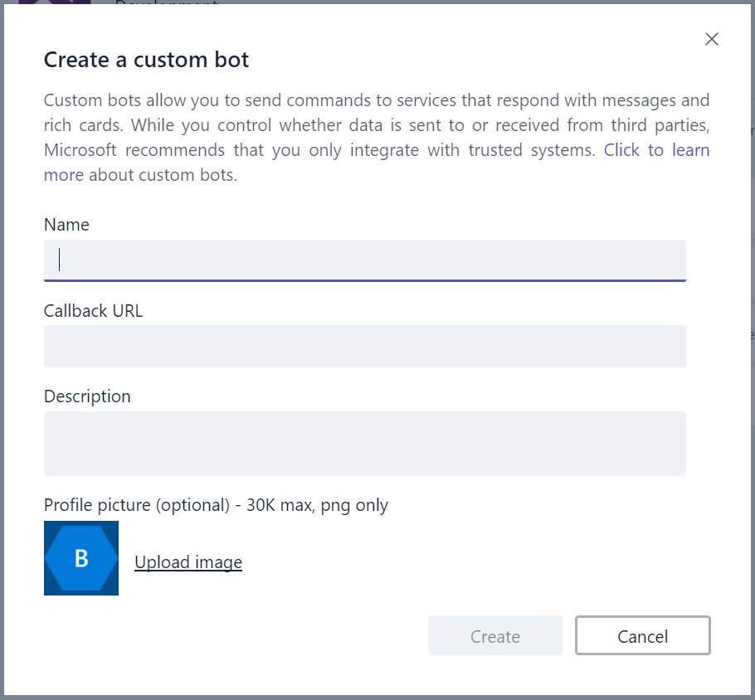Click the 'Profile picture (optional)' label
Image resolution: width=755 pixels, height=700 pixels.
136,505
